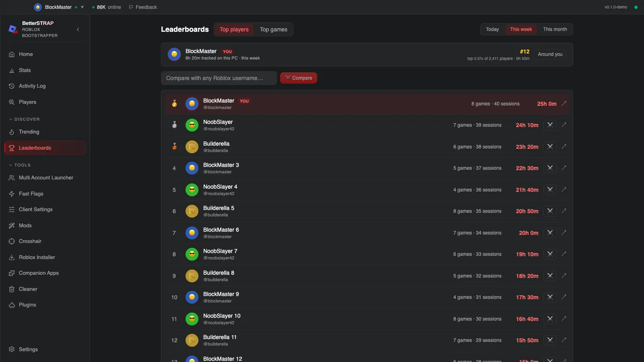Click the #12 rank label
This screenshot has width=644, height=362.
[524, 51]
